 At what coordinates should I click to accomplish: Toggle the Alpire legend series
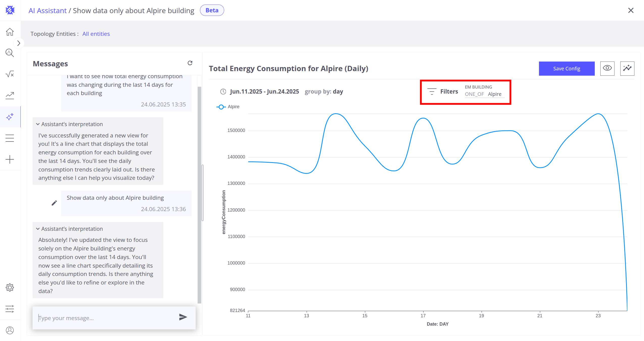coord(228,107)
